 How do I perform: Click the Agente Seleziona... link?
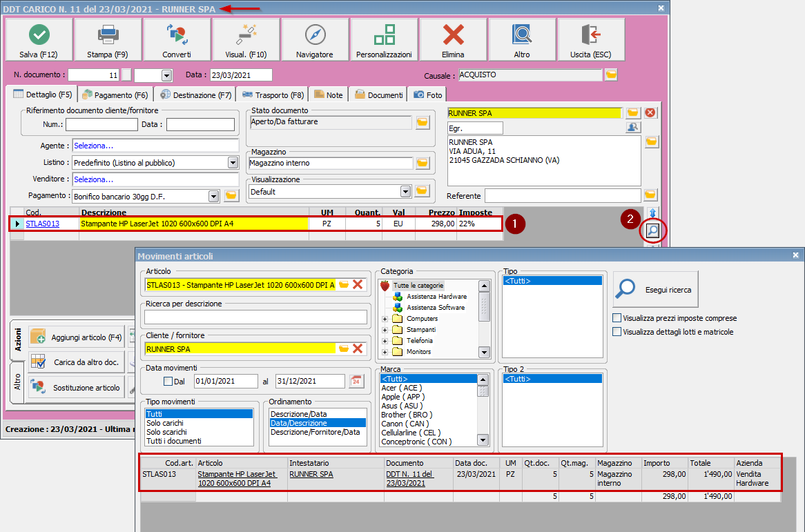pos(93,146)
